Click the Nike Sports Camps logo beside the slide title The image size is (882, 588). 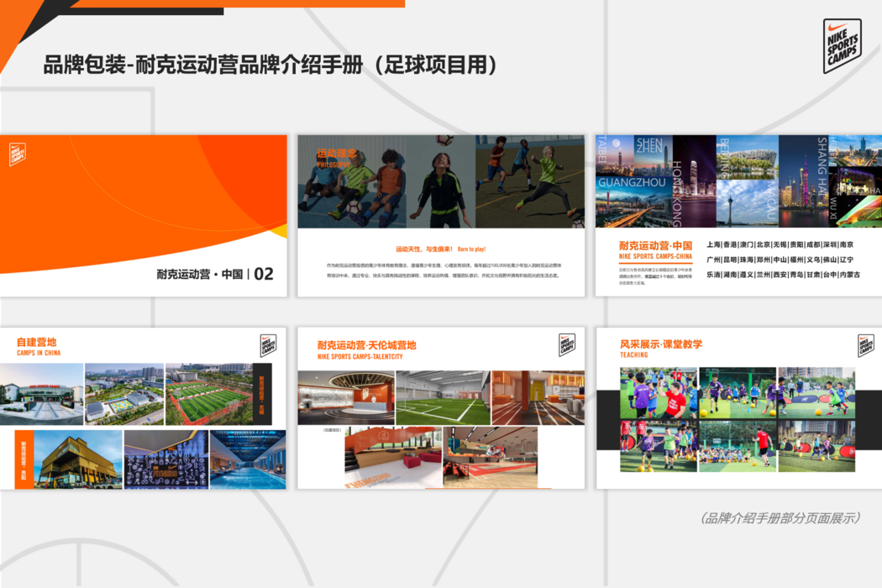842,46
